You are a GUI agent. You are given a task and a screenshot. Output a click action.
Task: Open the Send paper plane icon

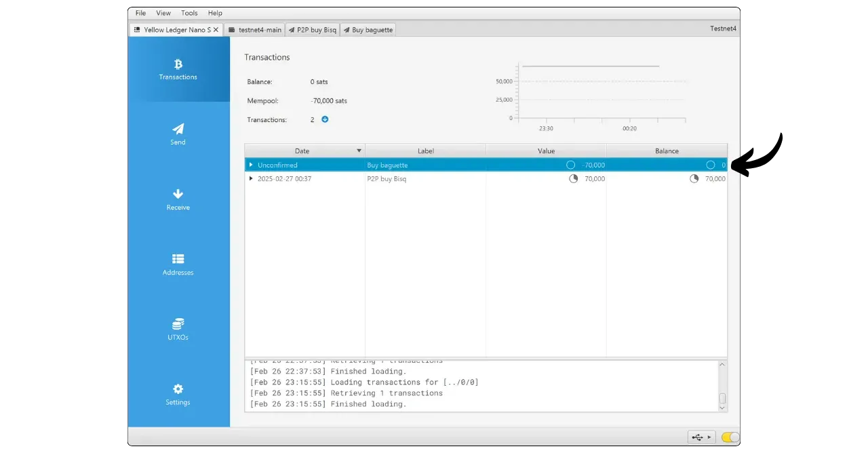[178, 129]
